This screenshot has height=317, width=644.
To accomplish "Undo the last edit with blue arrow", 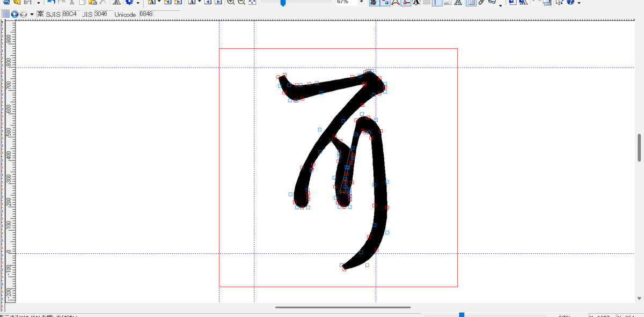I will [x=51, y=2].
